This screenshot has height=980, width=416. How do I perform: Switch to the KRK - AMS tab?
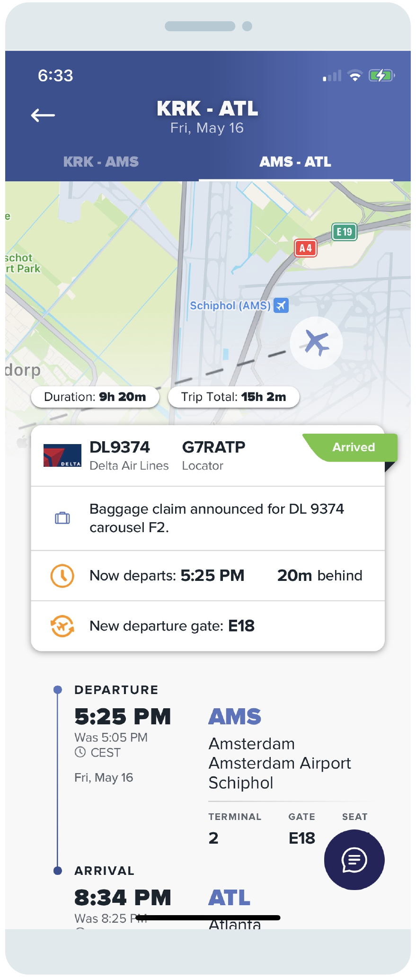[x=101, y=162]
